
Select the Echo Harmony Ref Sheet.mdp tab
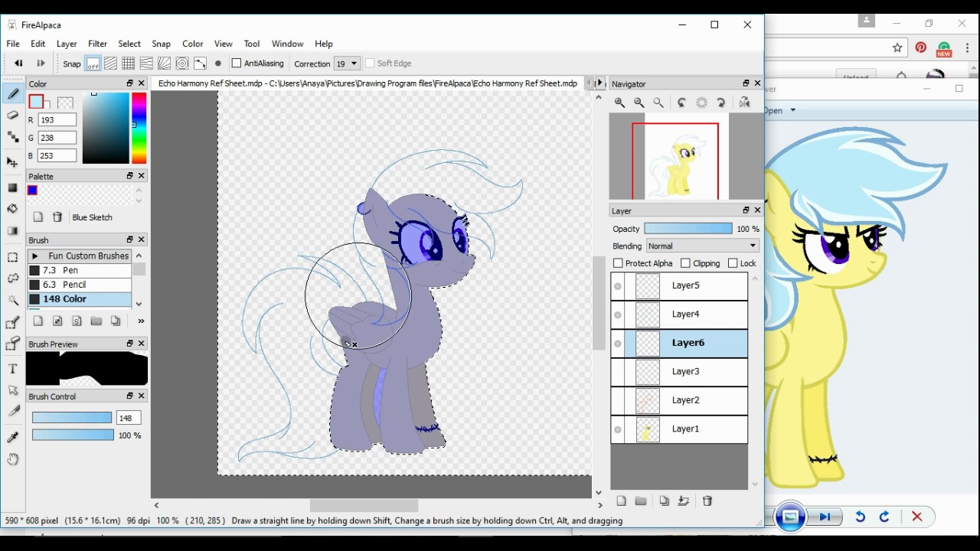tap(367, 83)
